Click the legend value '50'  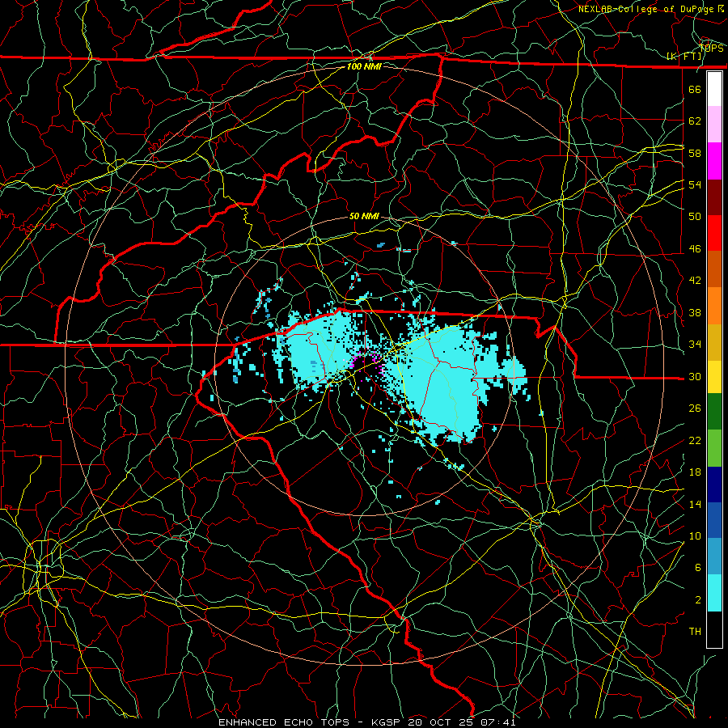point(695,216)
